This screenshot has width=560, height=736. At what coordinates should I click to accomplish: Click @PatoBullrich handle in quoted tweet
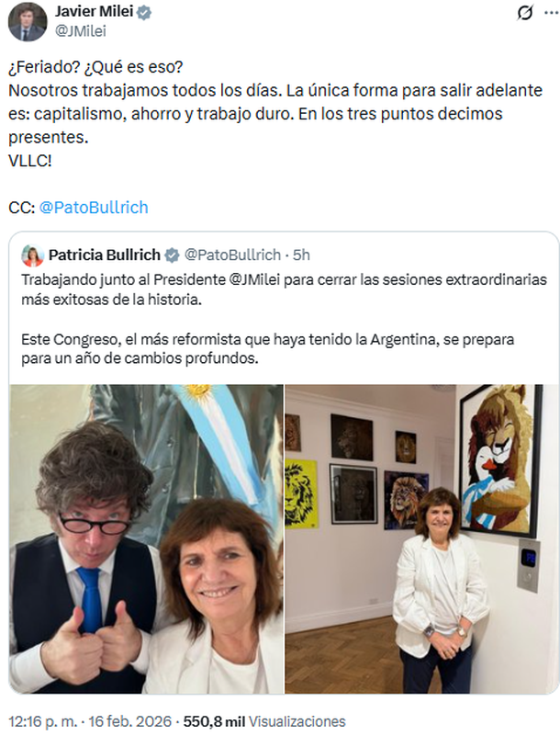point(232,255)
